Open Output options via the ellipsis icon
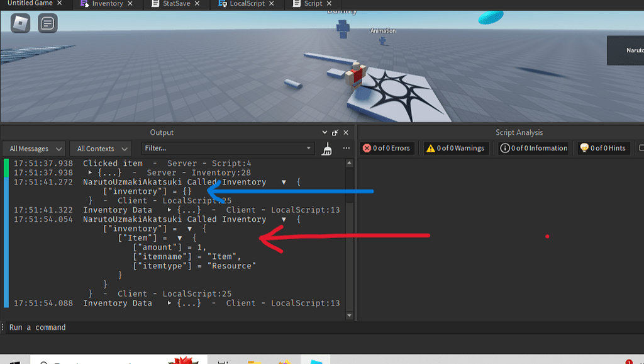The width and height of the screenshot is (644, 364). (x=345, y=149)
